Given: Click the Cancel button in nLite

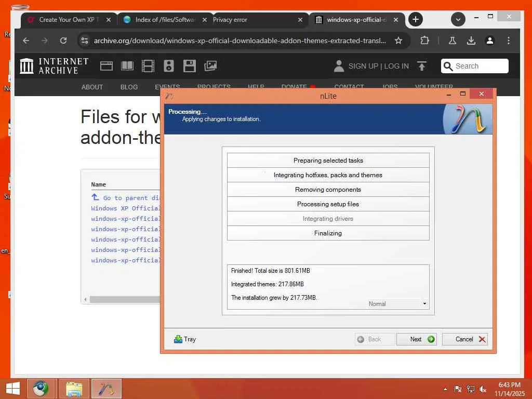Looking at the screenshot, I should pyautogui.click(x=465, y=339).
